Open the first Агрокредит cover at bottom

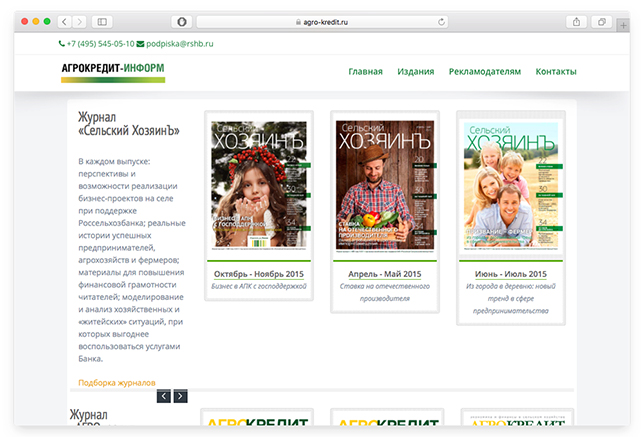pos(257,419)
